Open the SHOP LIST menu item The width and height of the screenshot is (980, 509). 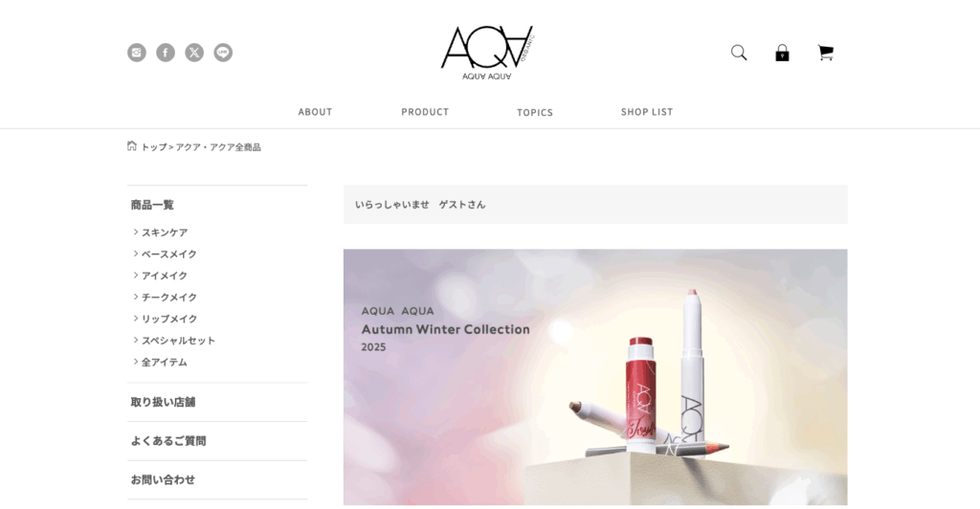(647, 112)
